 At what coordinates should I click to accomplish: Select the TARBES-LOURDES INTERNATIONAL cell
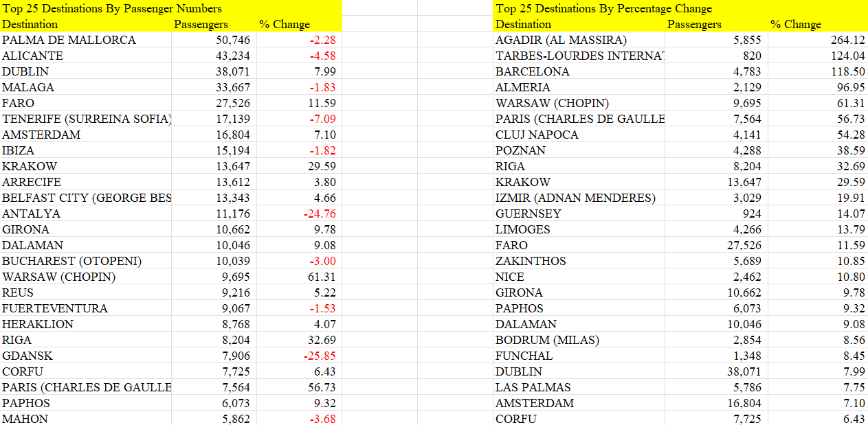[580, 56]
